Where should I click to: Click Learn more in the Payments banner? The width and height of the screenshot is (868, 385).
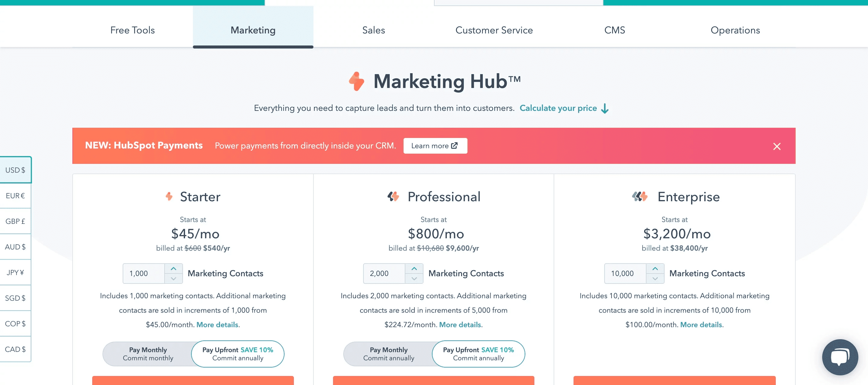pos(435,146)
